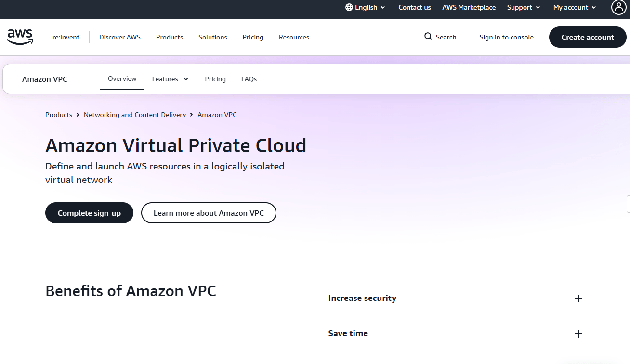The width and height of the screenshot is (630, 364).
Task: Switch to the FAQs tab
Action: 249,79
